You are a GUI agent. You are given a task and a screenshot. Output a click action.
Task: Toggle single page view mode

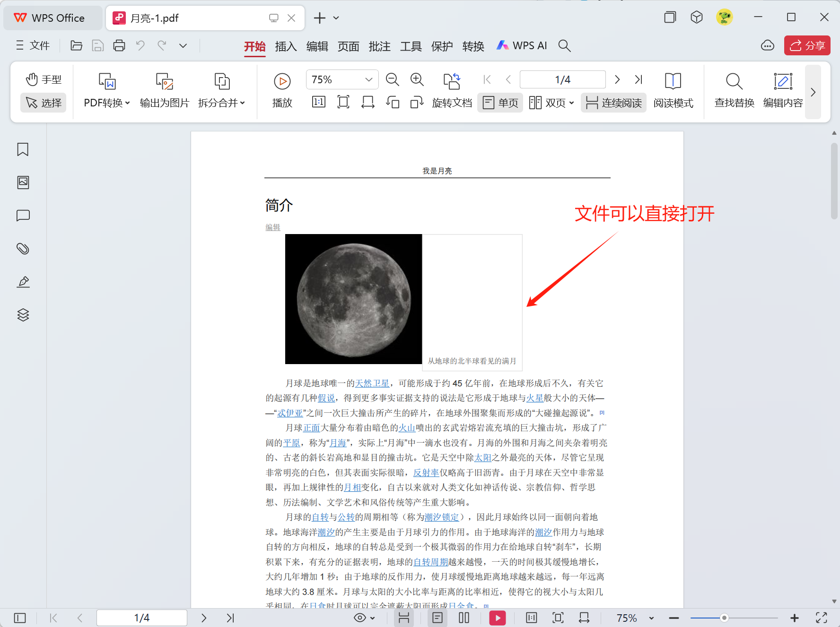500,103
